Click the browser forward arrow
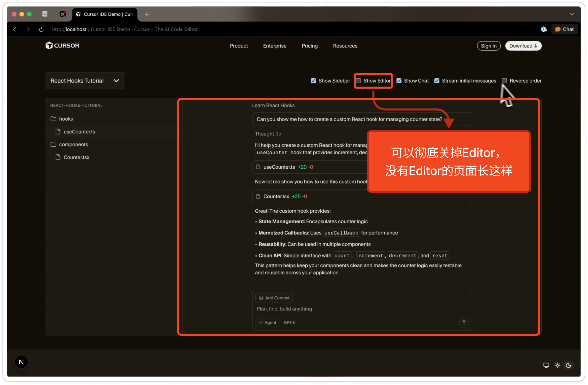This screenshot has width=588, height=385. [x=28, y=29]
